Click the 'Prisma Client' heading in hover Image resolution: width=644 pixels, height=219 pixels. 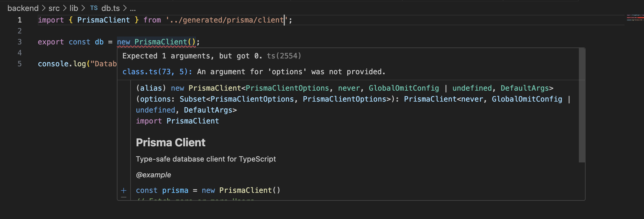(170, 143)
